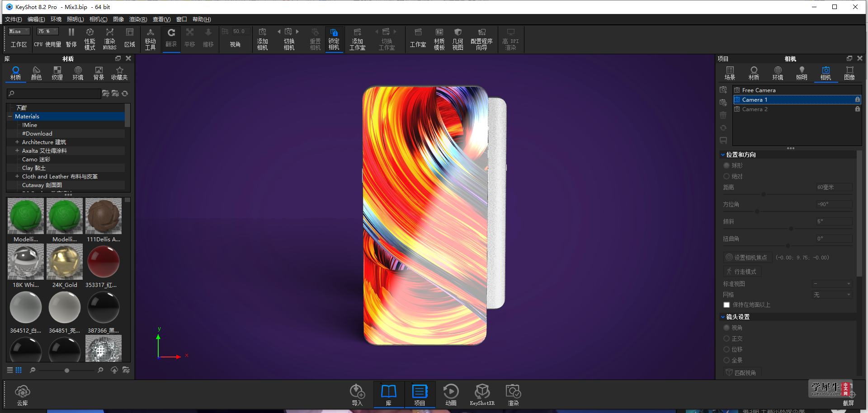Collapse Position and Orientation (位置和方向) section
Viewport: 868px width, 413px height.
coord(723,155)
